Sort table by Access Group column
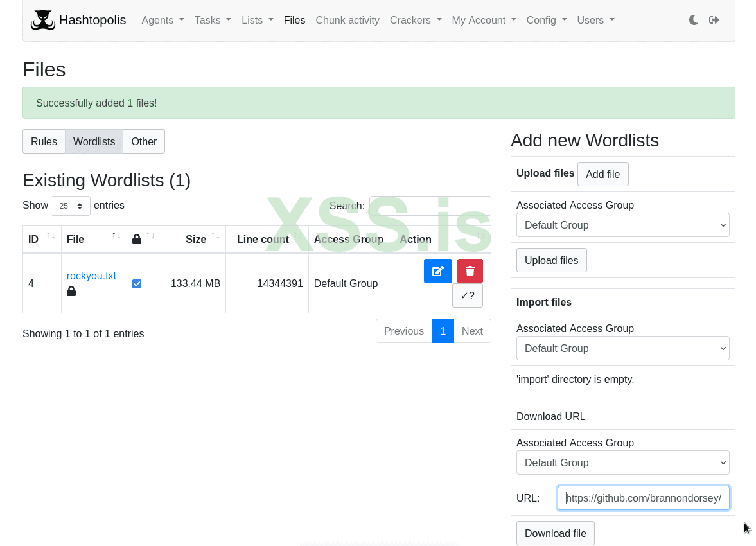Image resolution: width=756 pixels, height=546 pixels. 351,239
